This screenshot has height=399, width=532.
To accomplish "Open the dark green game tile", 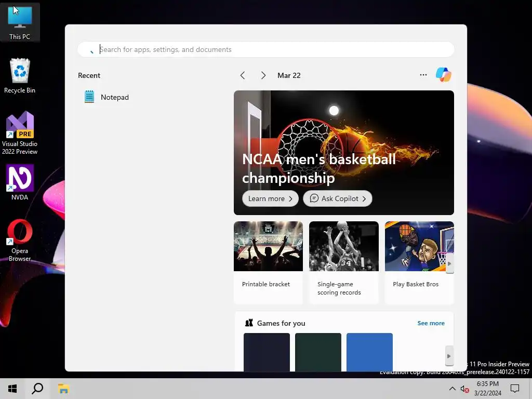I will coord(318,352).
